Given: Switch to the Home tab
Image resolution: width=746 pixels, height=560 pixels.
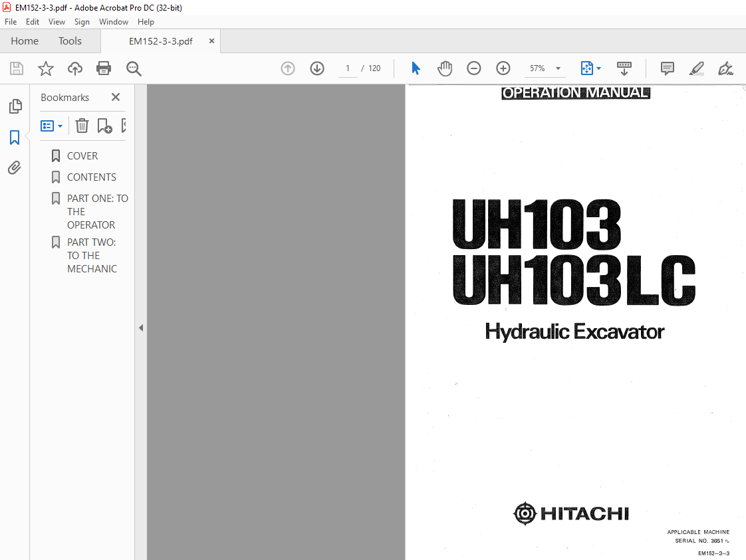Looking at the screenshot, I should point(25,41).
